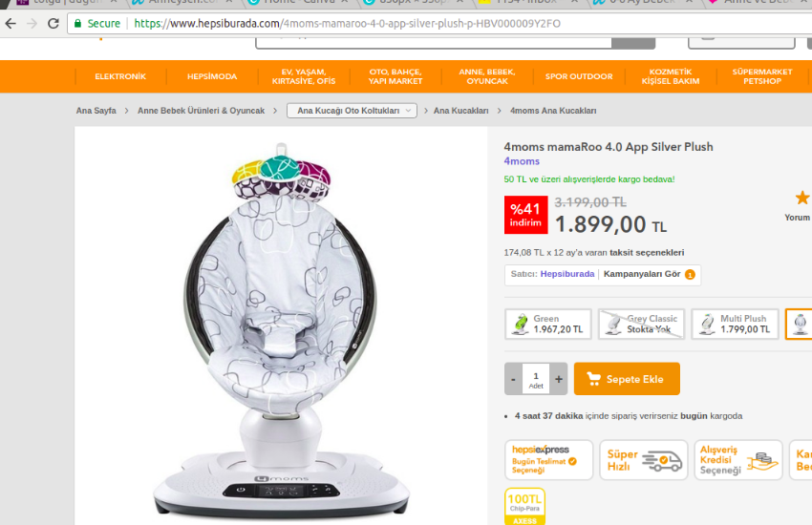Open the ANNE, BEBEK, OYUNCAK menu
The width and height of the screenshot is (812, 525).
[487, 76]
